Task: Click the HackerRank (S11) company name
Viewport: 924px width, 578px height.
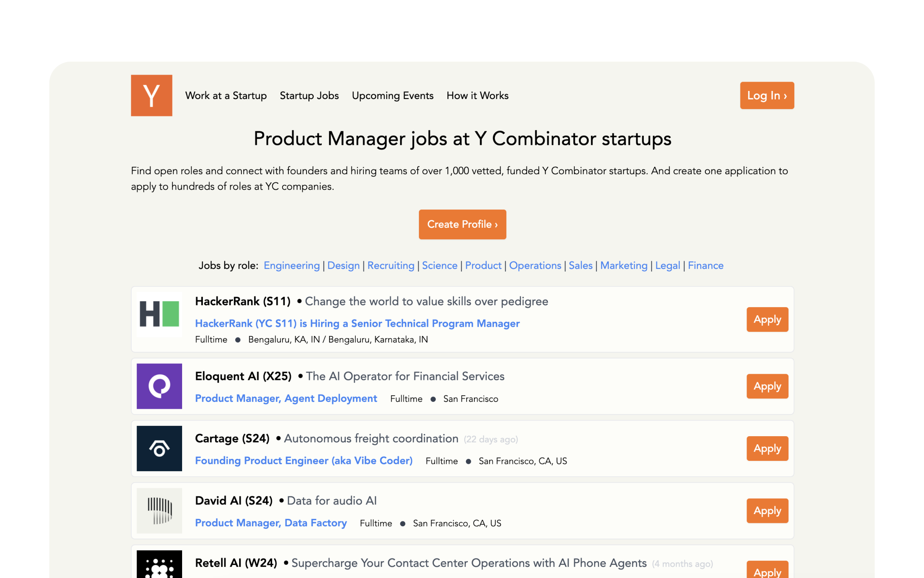Action: [x=243, y=301]
